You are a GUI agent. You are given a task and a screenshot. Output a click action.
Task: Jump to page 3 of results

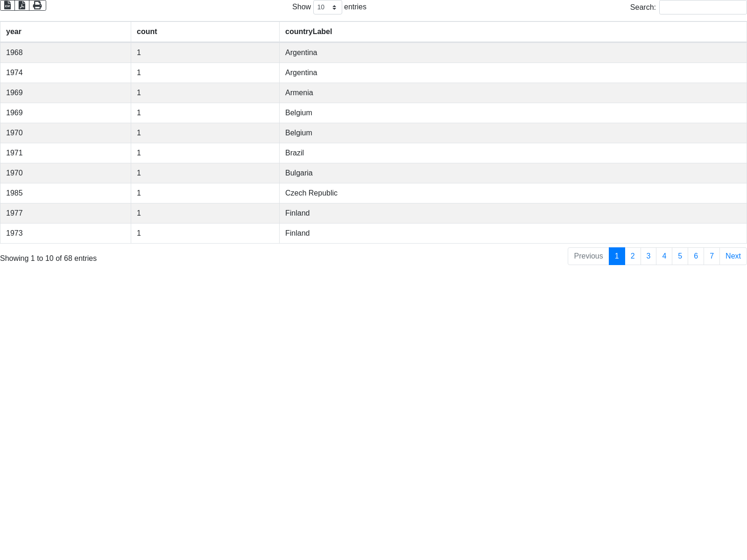coord(648,256)
